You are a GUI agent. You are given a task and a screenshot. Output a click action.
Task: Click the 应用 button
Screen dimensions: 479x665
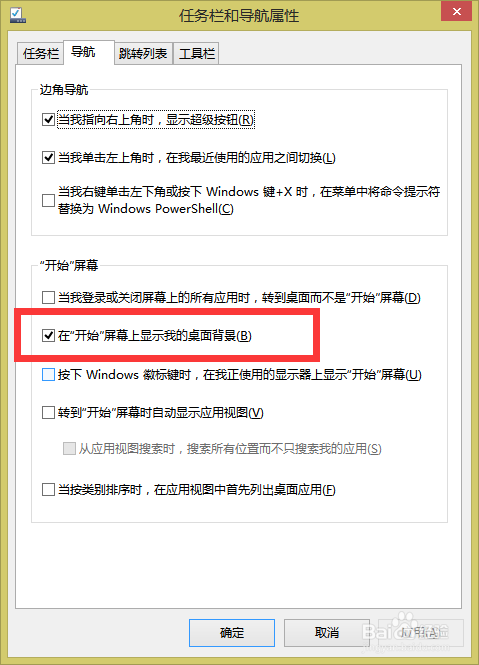tap(420, 633)
